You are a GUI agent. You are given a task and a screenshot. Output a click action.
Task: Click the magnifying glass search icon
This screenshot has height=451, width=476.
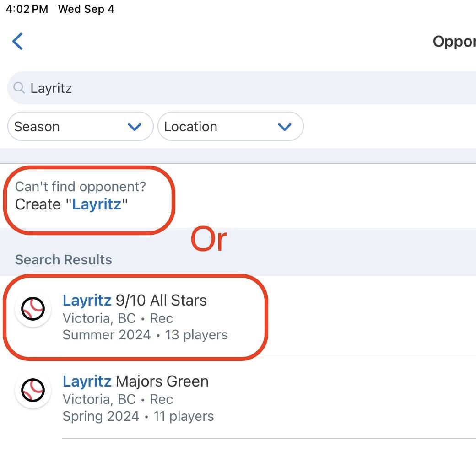pyautogui.click(x=19, y=88)
